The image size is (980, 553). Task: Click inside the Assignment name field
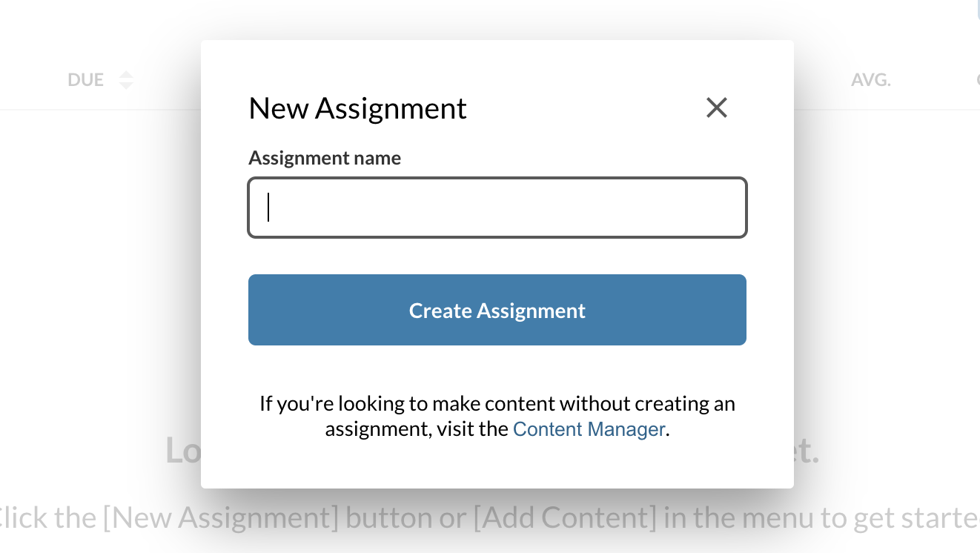coord(497,208)
